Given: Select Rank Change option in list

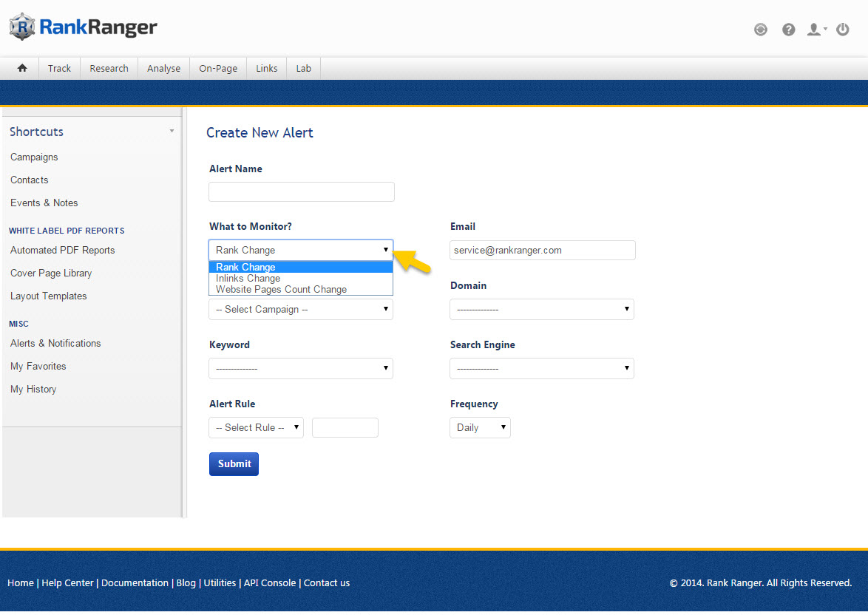Looking at the screenshot, I should pyautogui.click(x=301, y=267).
